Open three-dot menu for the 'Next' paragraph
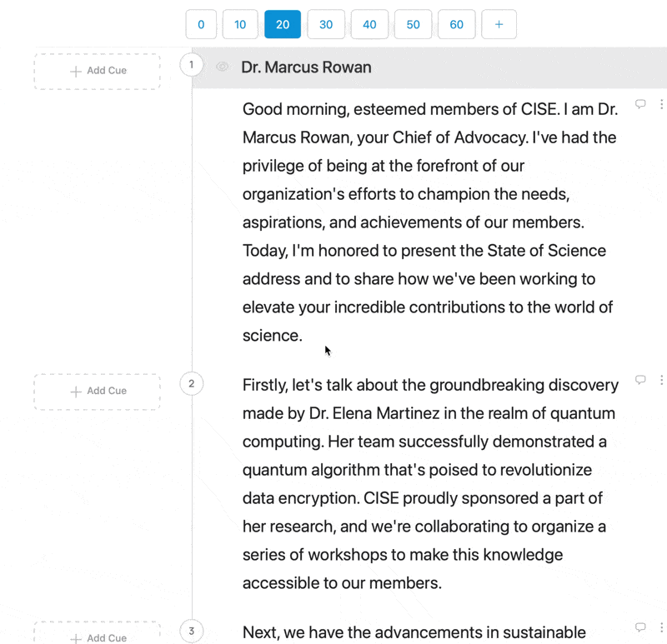Screen dimensions: 667x644 (x=661, y=627)
